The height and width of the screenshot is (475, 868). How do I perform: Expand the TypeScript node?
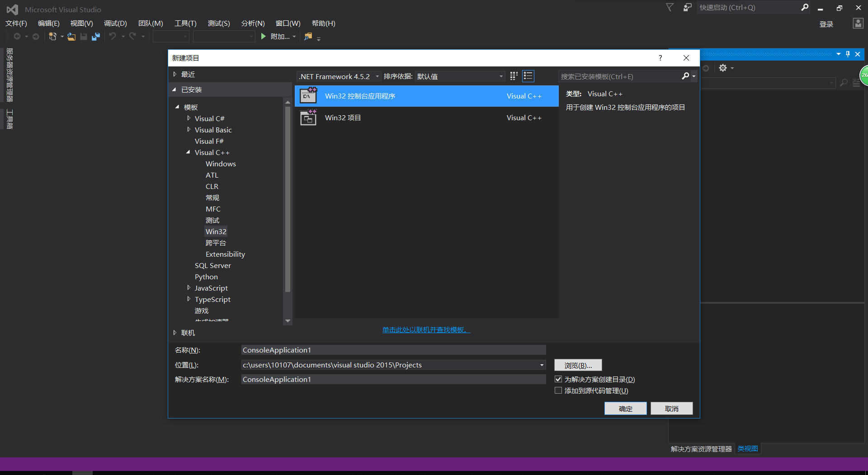coord(189,299)
